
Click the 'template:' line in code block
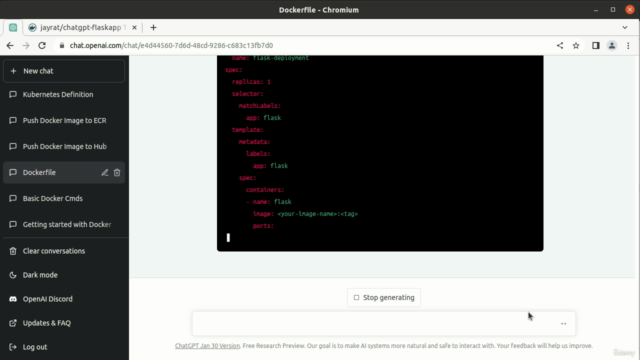pos(248,130)
